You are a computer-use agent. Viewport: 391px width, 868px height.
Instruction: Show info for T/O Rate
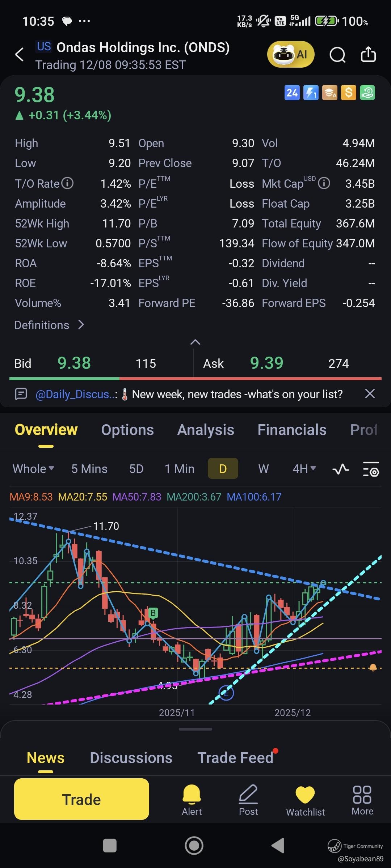click(x=67, y=183)
